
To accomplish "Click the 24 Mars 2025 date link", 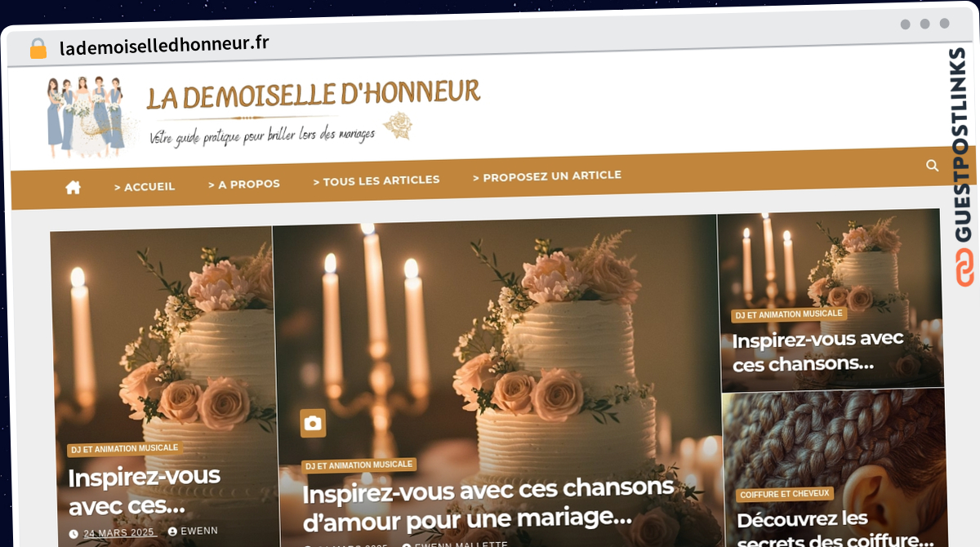I will coord(119,533).
